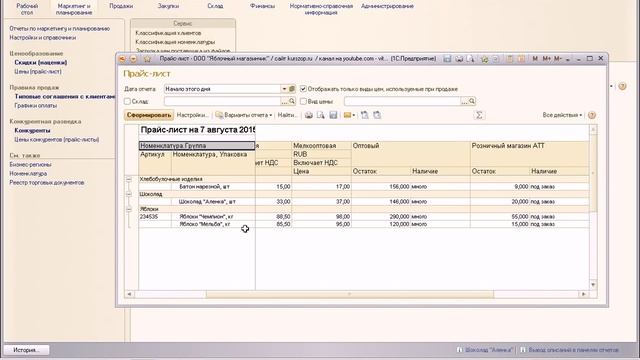Open help with the question mark in the toolbar
Screen dimensions: 640x360
(x=592, y=116)
